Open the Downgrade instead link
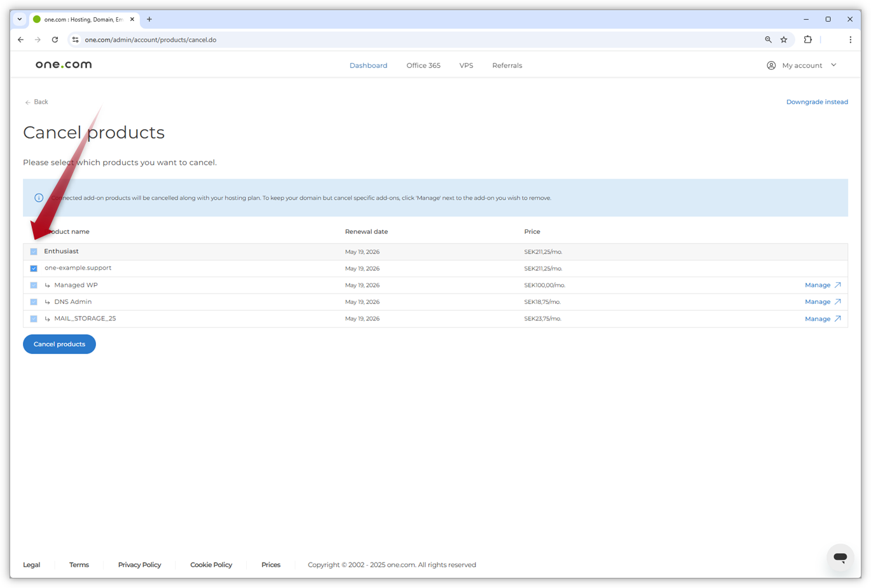The image size is (871, 588). coord(817,102)
